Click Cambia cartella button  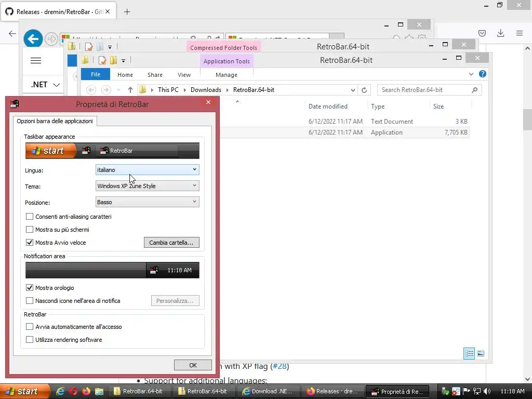pos(171,243)
